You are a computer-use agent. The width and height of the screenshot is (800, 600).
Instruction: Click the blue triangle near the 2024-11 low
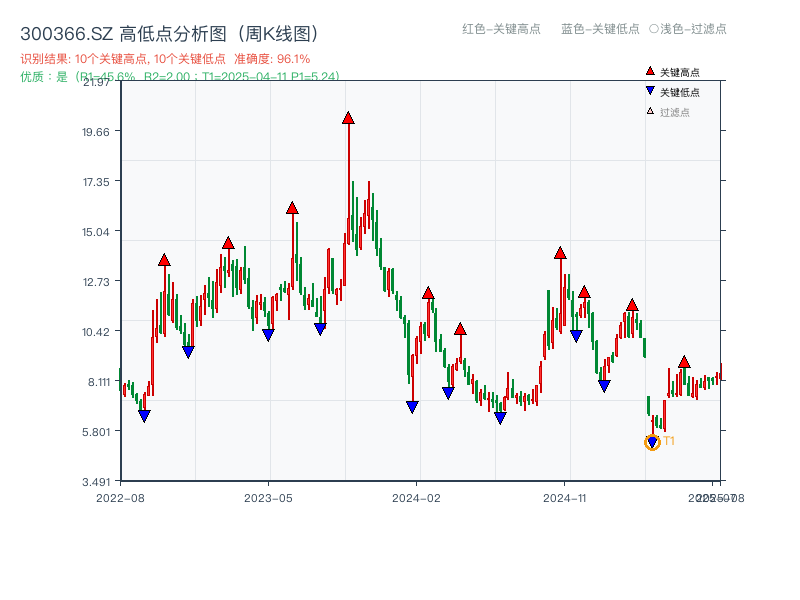tap(575, 334)
